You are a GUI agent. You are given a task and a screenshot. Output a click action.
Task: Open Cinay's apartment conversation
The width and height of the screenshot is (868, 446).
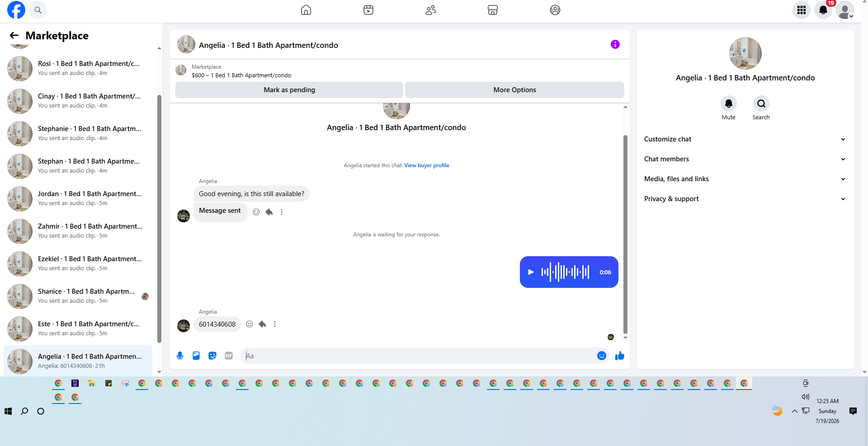[78, 101]
